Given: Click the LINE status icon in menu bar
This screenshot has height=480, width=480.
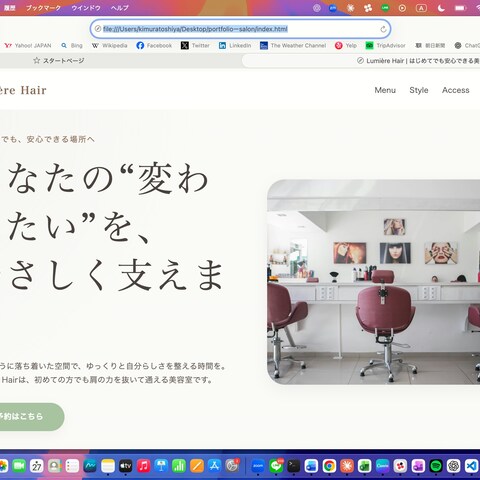Looking at the screenshot, I should tap(385, 8).
